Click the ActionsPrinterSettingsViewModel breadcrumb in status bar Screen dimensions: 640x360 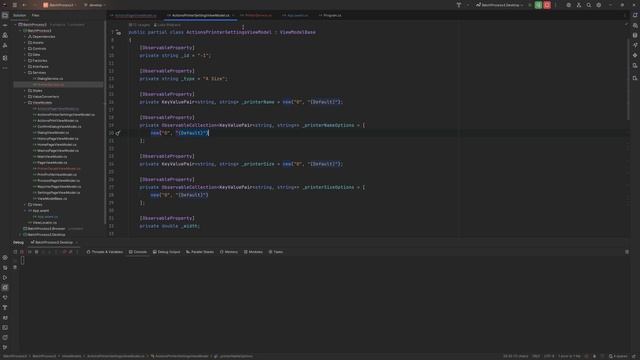point(180,356)
